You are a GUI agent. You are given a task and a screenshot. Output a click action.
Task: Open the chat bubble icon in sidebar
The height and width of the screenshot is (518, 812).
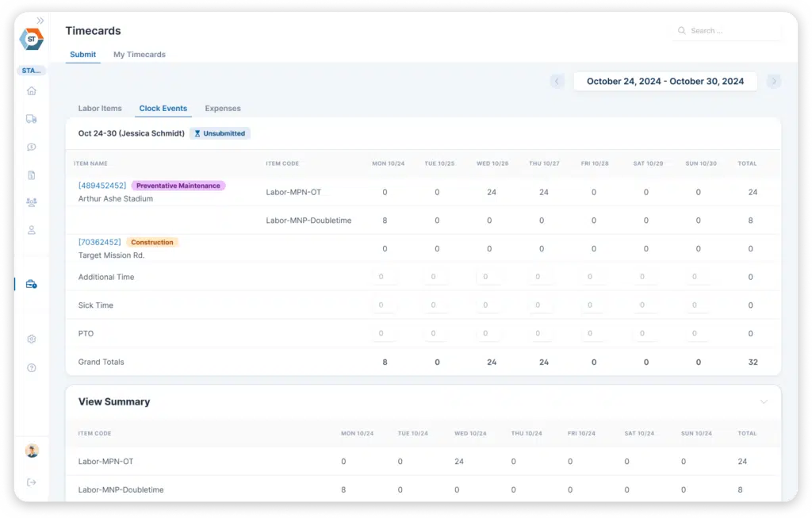(32, 147)
